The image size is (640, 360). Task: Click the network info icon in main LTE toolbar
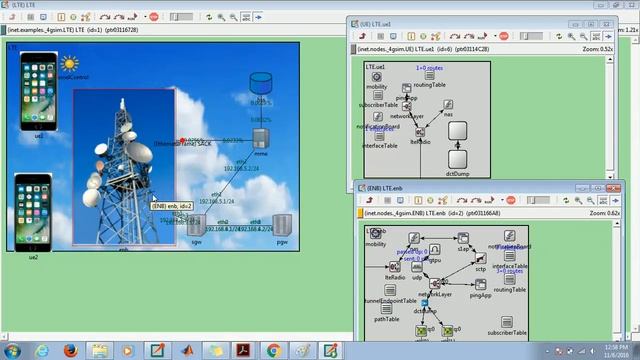[61, 17]
